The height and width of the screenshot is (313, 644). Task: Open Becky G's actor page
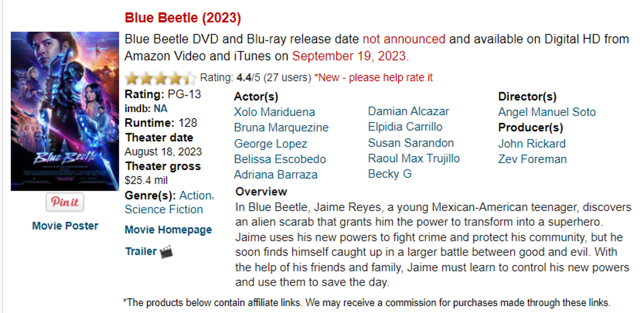[x=390, y=174]
